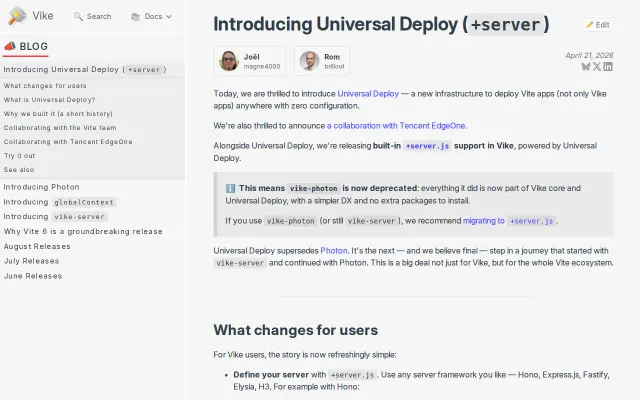The height and width of the screenshot is (400, 640).
Task: Share the post on LinkedIn icon
Action: tap(608, 67)
